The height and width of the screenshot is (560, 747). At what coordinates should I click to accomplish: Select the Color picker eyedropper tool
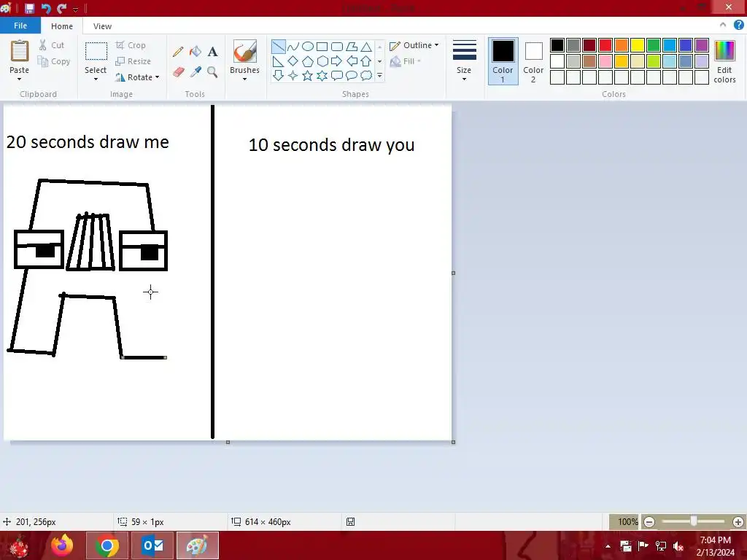[196, 72]
